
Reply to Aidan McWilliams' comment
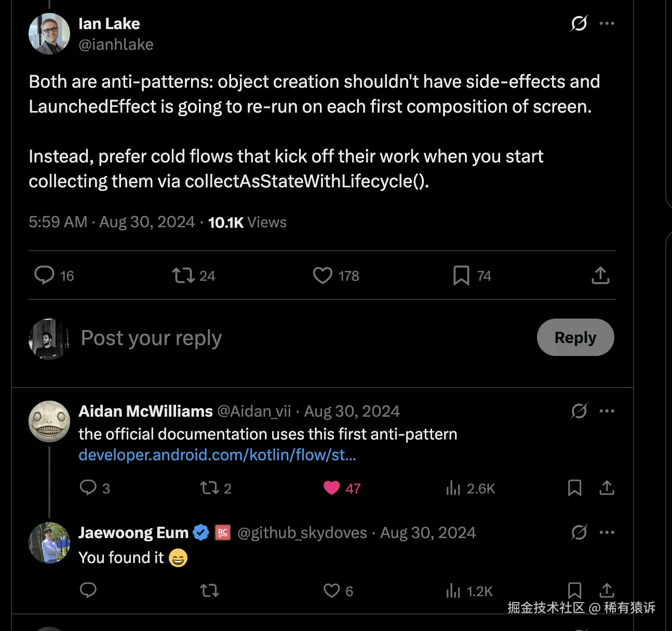point(88,488)
